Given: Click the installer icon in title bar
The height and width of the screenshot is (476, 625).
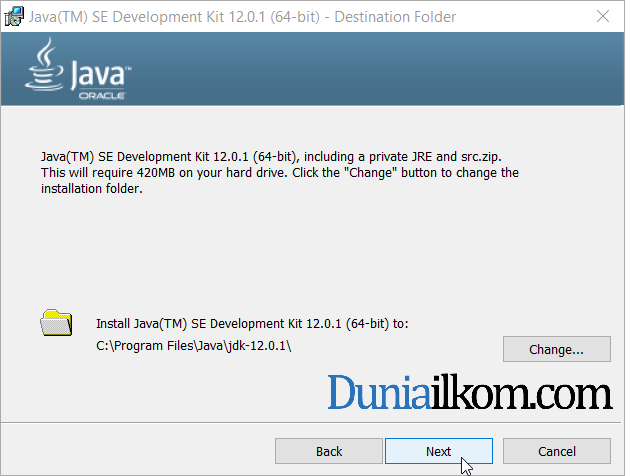Looking at the screenshot, I should point(14,17).
